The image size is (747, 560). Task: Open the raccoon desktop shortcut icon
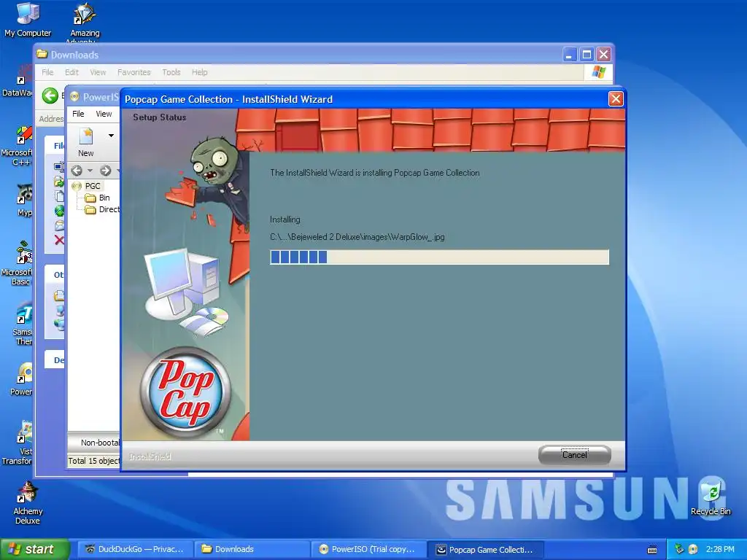pos(24,200)
